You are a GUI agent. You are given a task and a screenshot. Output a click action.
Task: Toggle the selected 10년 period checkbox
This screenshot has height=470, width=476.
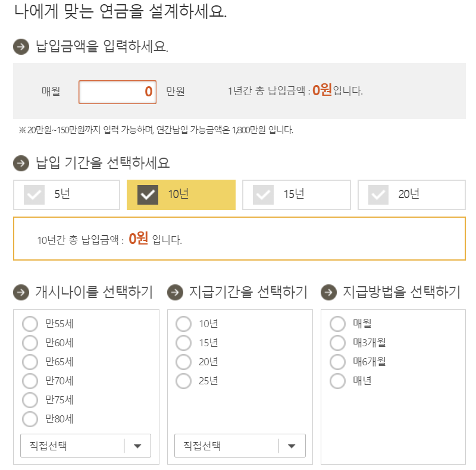pos(148,195)
